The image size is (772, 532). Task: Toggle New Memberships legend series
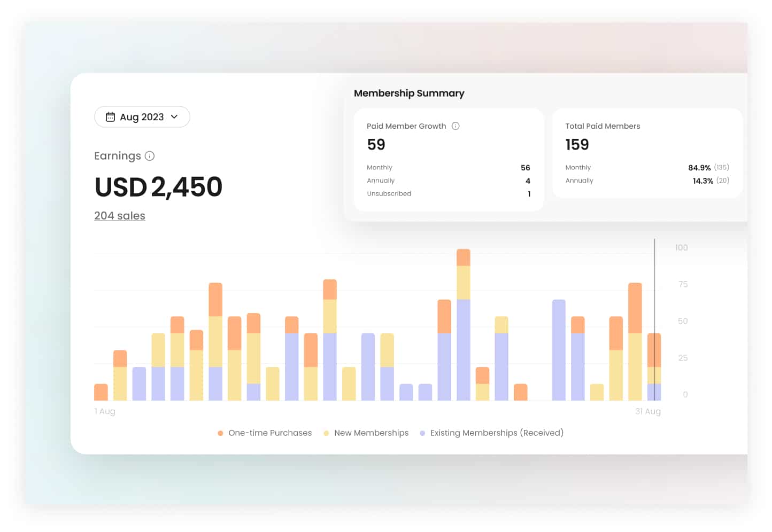point(371,433)
